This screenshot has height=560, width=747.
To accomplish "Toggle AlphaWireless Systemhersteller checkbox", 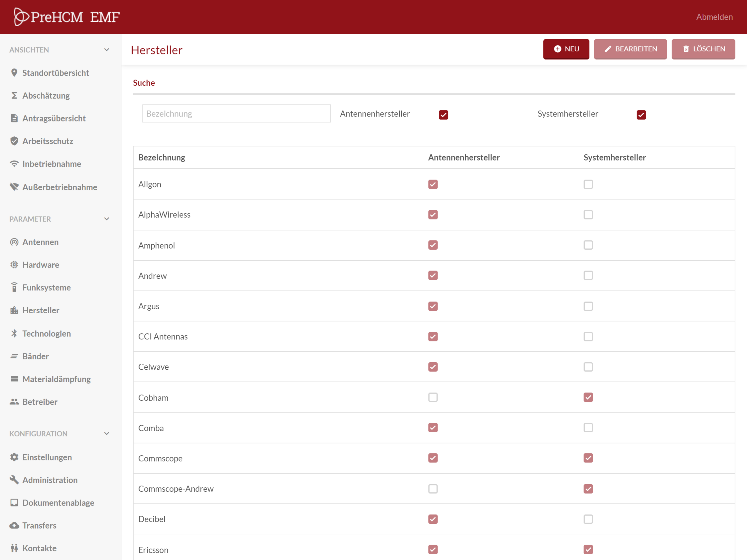I will pyautogui.click(x=588, y=215).
